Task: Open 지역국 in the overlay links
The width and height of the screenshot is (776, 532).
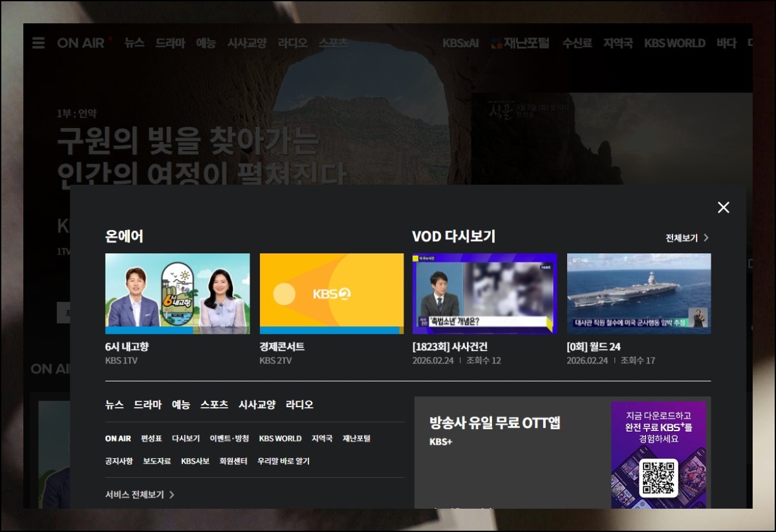Action: [322, 438]
